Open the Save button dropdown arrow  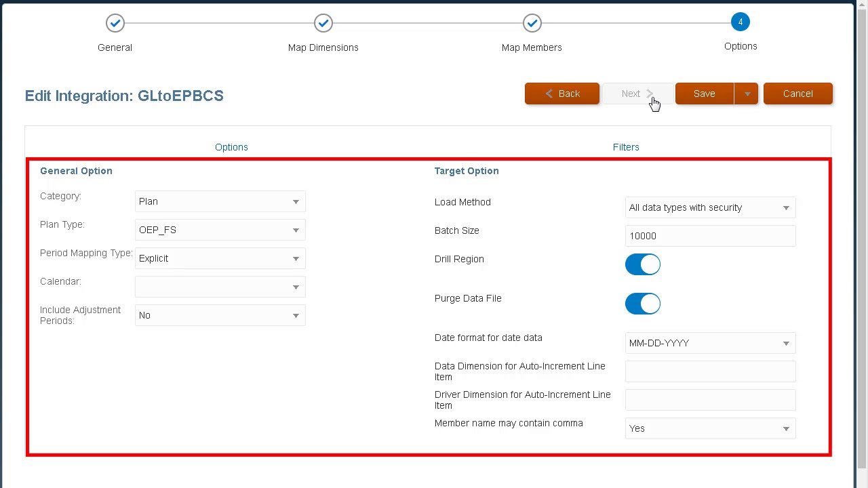pyautogui.click(x=747, y=94)
